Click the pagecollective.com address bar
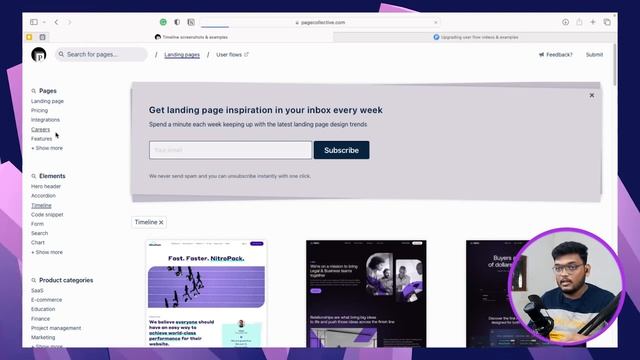640x360 pixels. click(x=320, y=22)
